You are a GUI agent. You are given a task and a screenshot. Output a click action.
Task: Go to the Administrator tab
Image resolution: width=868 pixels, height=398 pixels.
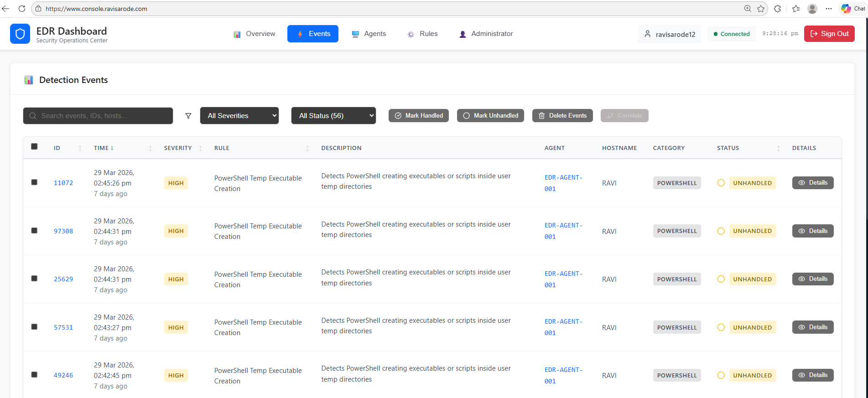tap(486, 34)
